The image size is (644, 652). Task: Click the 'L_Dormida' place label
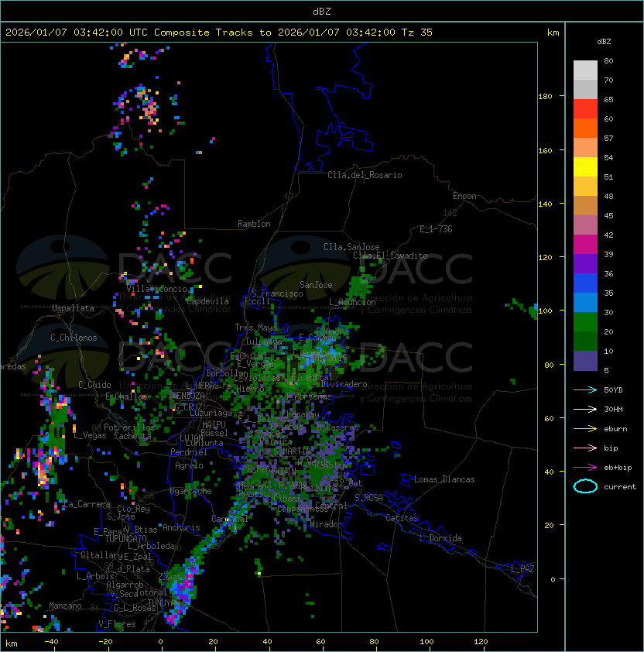pyautogui.click(x=440, y=538)
